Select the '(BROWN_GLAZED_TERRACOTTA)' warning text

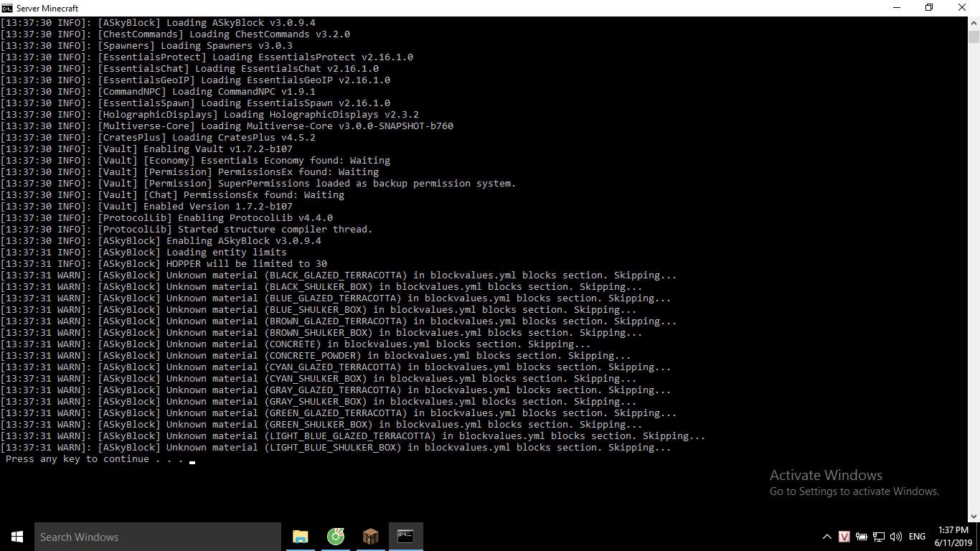(336, 321)
